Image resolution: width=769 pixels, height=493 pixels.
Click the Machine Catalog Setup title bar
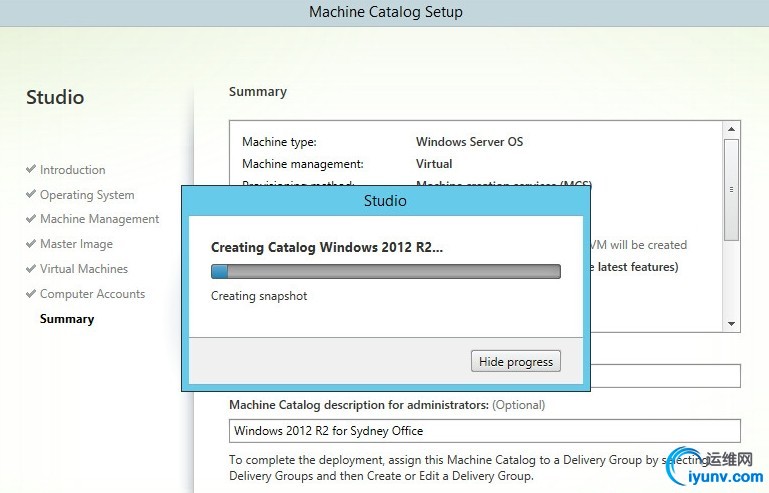coord(384,12)
